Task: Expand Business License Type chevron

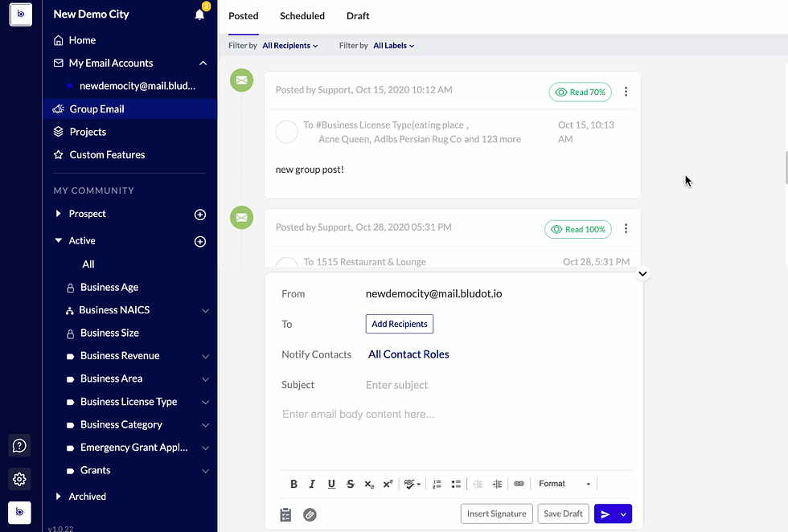Action: (206, 403)
